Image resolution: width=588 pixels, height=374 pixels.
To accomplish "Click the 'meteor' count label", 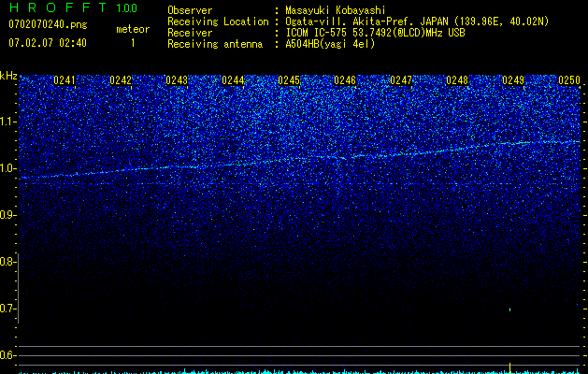I will click(x=133, y=29).
